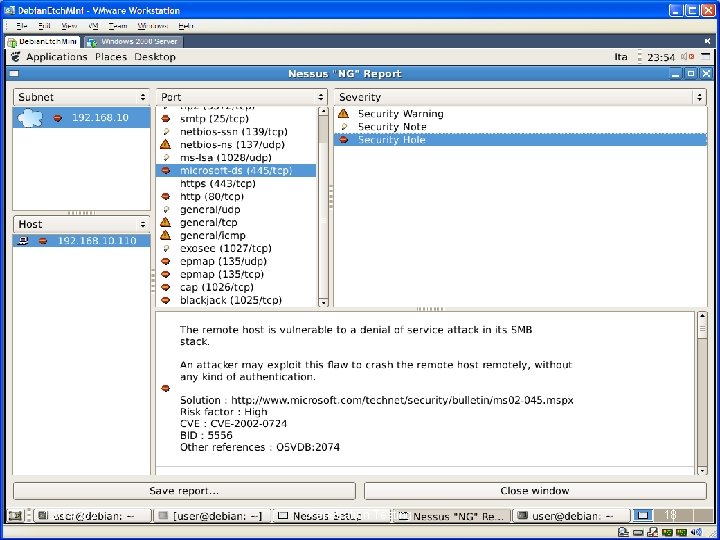Open the Severity dropdown selector

pyautogui.click(x=520, y=97)
